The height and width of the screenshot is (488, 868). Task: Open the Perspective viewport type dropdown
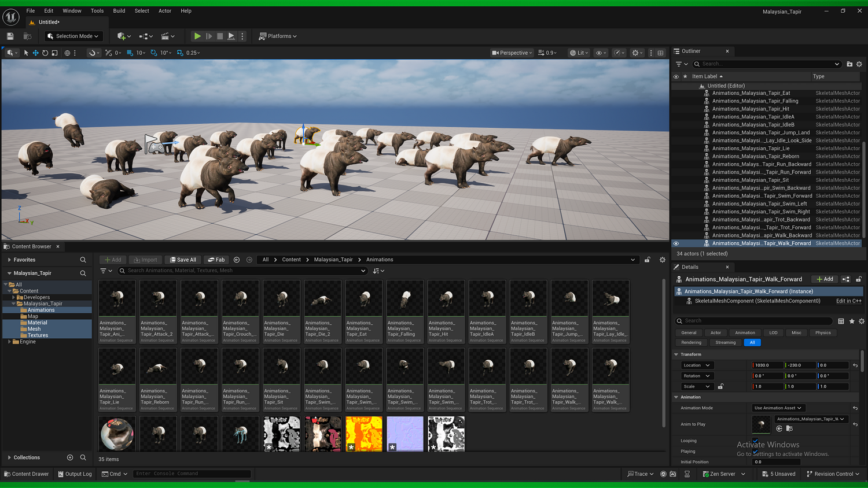[x=512, y=53]
